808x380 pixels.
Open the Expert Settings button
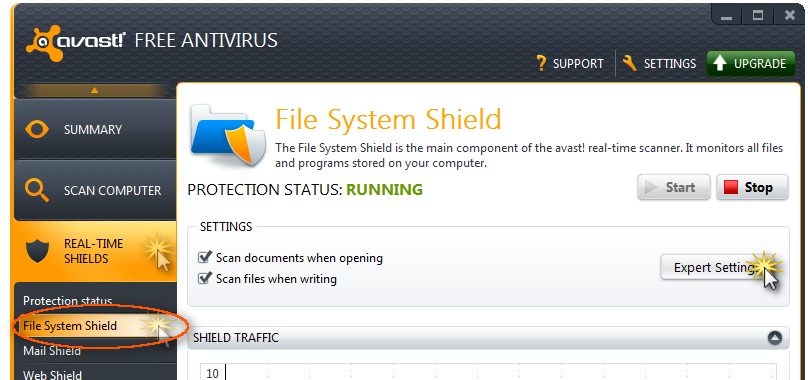[x=717, y=268]
